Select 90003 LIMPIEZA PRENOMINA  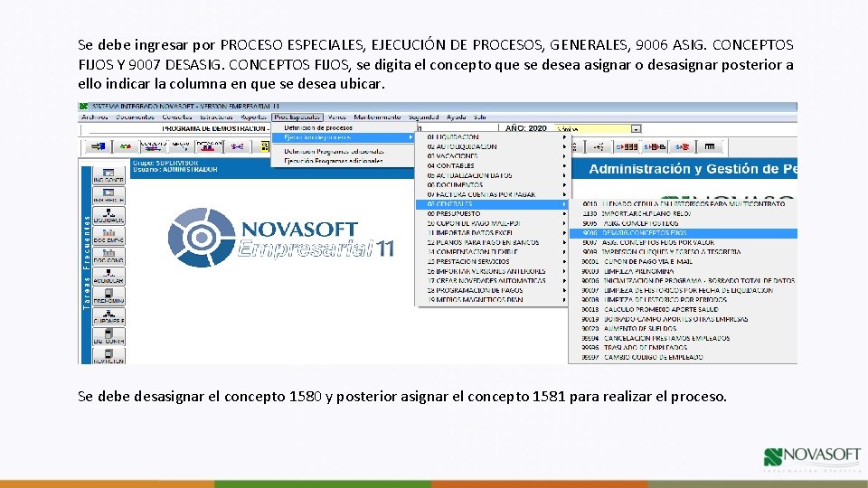pos(684,271)
